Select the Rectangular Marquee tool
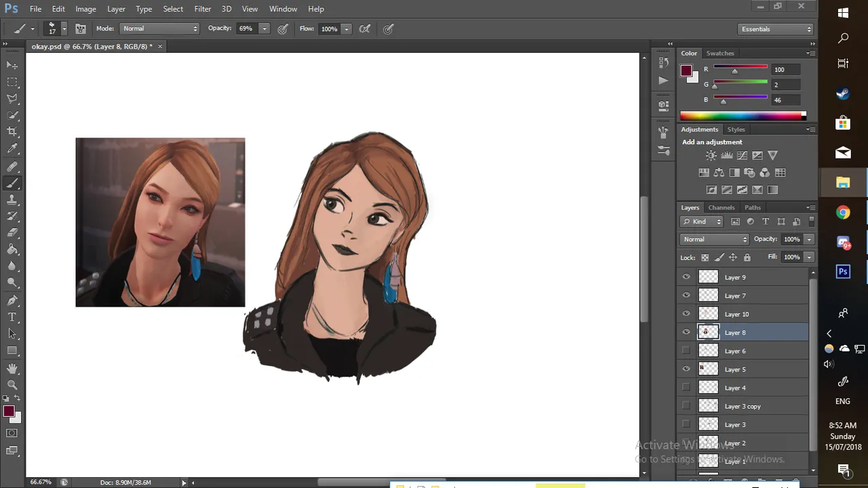The image size is (868, 488). click(12, 82)
